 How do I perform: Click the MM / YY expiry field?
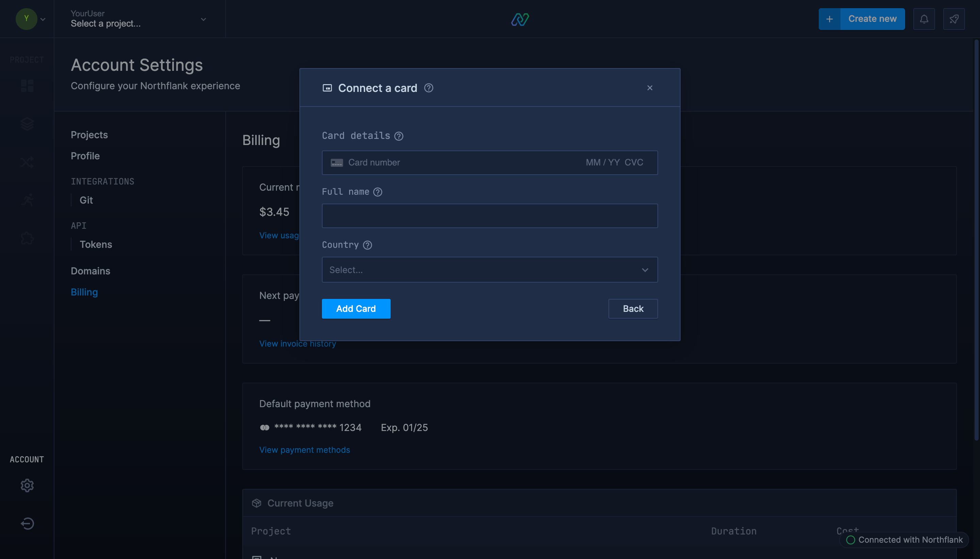[x=602, y=162]
